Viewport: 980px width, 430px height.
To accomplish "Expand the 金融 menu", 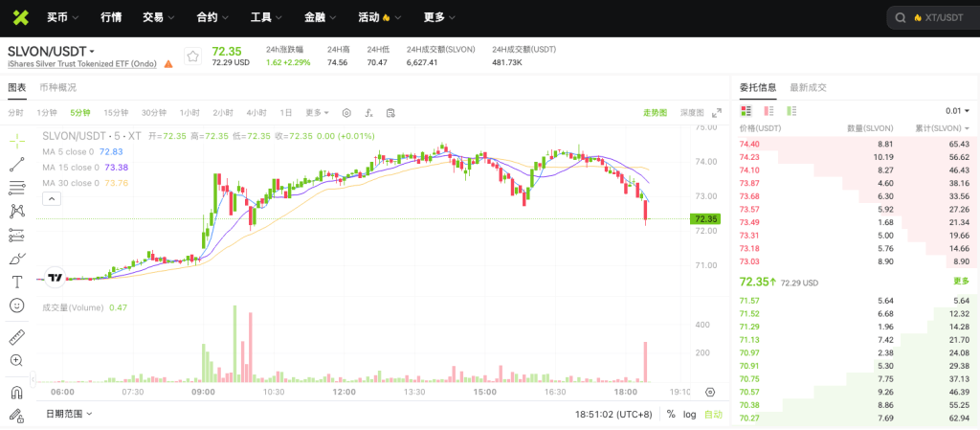I will click(321, 17).
